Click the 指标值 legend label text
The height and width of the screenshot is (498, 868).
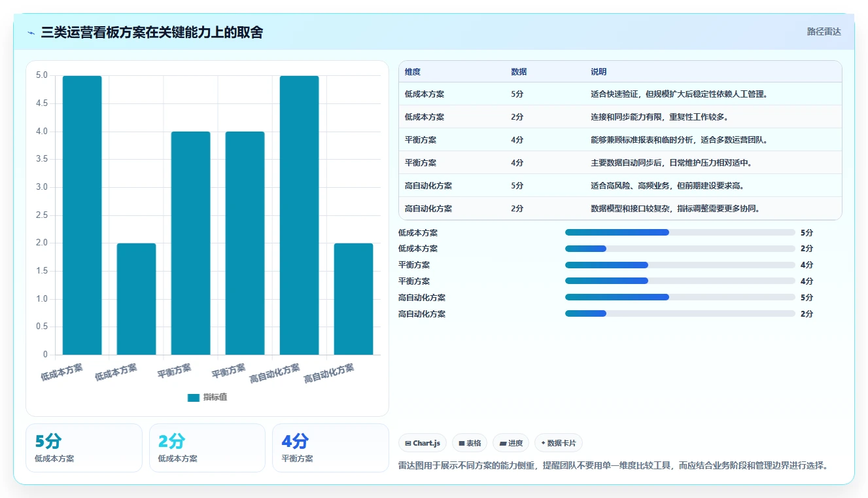pos(215,397)
